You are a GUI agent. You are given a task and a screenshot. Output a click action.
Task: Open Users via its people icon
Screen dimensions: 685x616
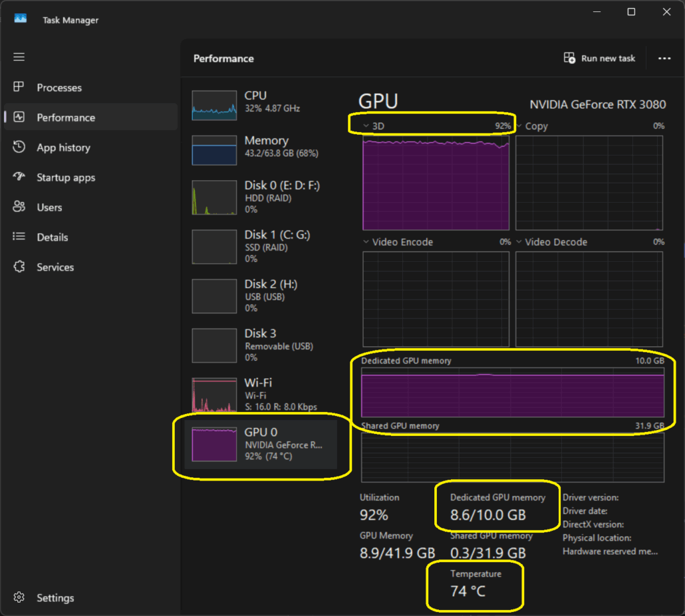[19, 207]
